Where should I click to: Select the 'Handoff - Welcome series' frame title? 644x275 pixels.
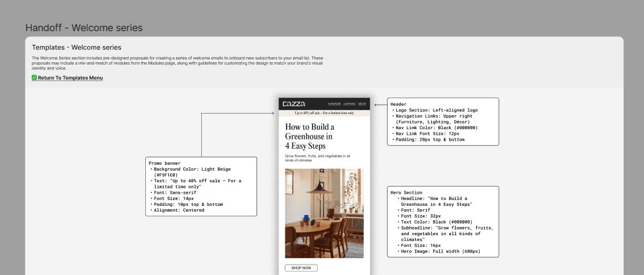coord(84,28)
